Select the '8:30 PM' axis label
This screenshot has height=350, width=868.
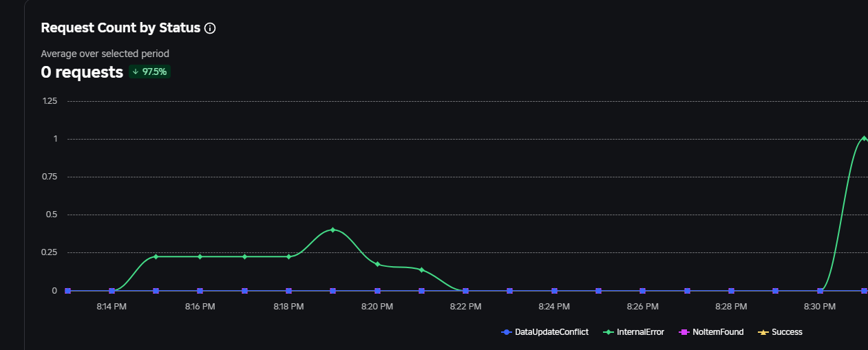coord(819,306)
